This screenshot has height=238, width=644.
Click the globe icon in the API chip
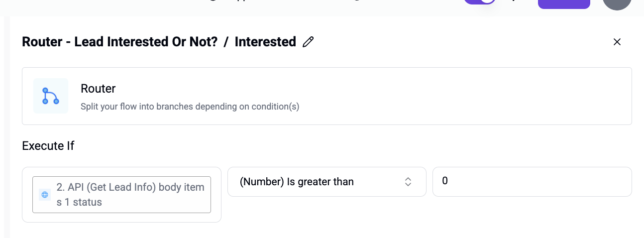click(x=45, y=195)
